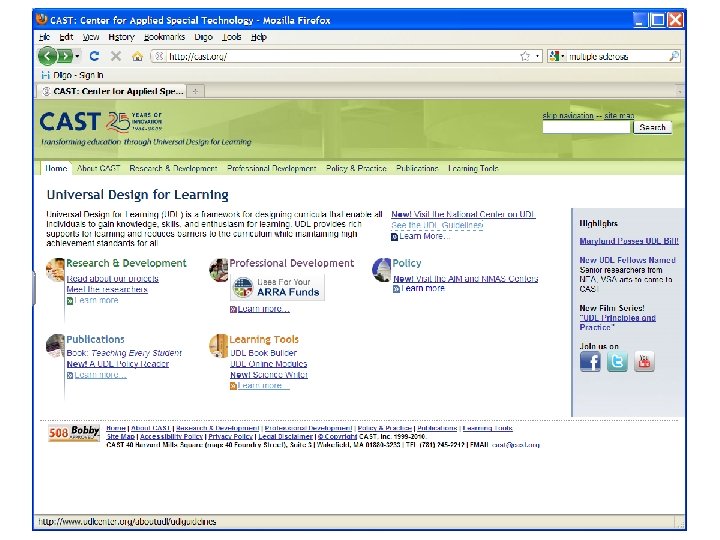Open the address bar history dropdown
Screen dimensions: 720x540
(537, 56)
